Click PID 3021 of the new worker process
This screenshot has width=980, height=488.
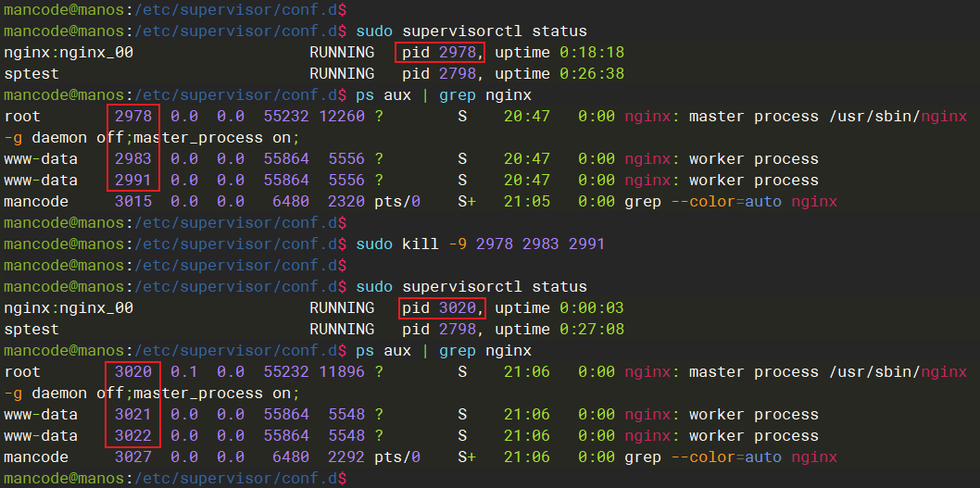(x=133, y=415)
